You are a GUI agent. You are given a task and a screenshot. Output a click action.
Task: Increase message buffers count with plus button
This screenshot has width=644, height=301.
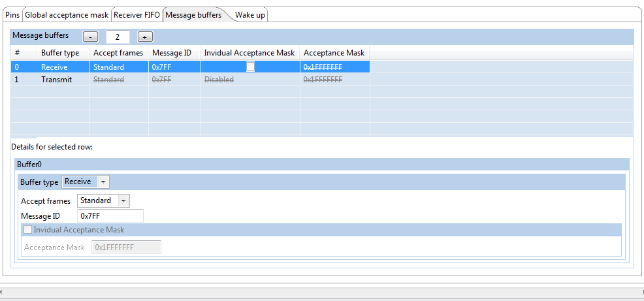[x=145, y=37]
